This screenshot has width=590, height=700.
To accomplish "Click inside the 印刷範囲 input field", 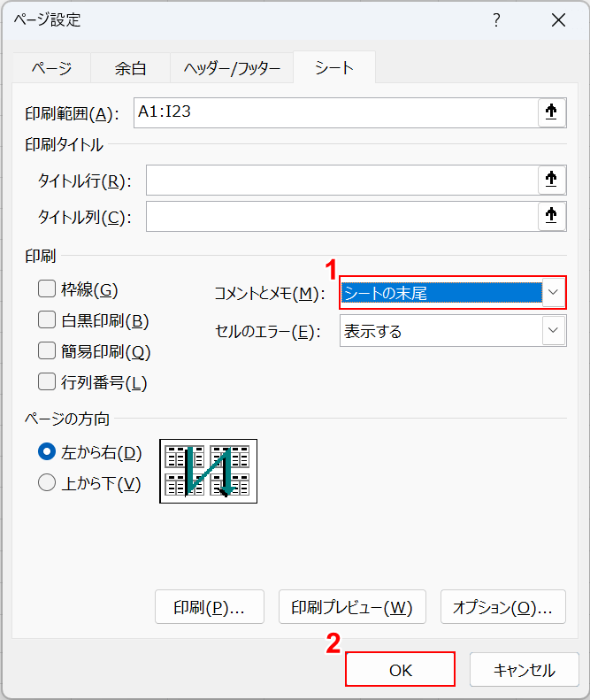I will pos(334,112).
